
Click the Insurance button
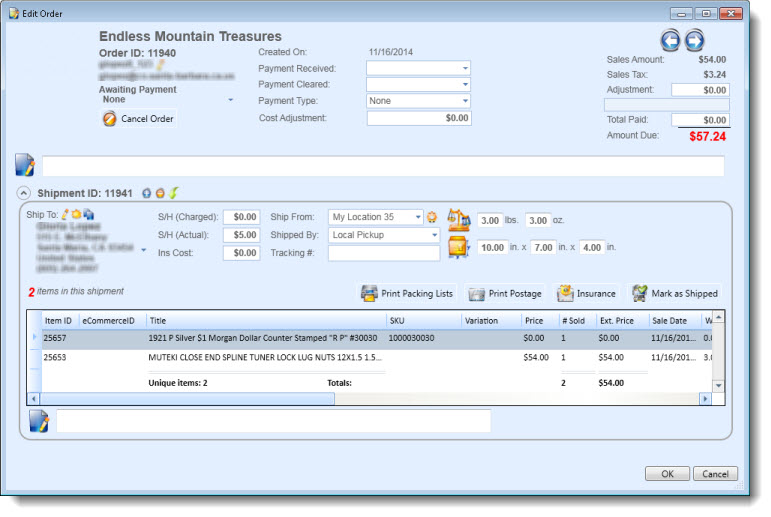pyautogui.click(x=586, y=294)
